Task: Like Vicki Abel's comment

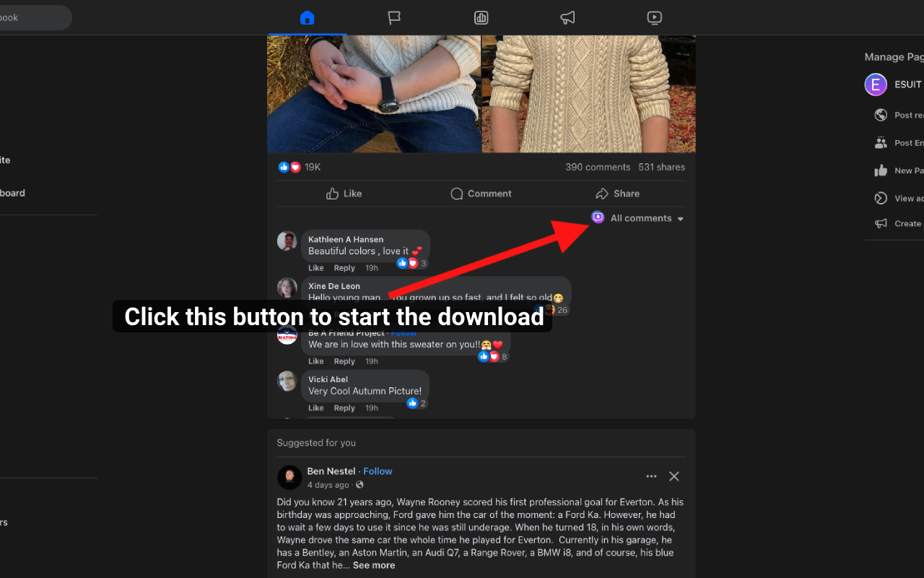Action: click(316, 408)
